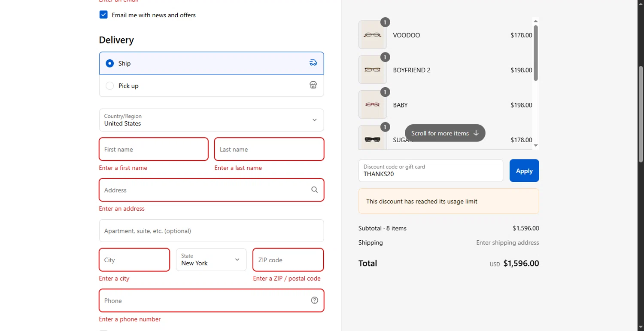The image size is (644, 331).
Task: Click the 'Enter a ZIP / postal code' error
Action: [287, 279]
